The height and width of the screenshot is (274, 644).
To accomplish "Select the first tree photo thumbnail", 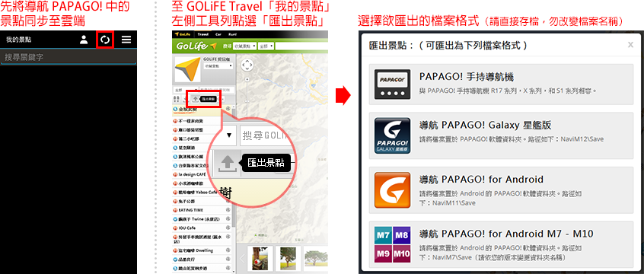I will point(260,258).
